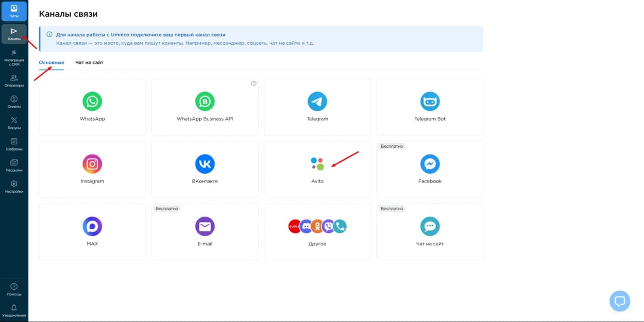Open Рассылки in the sidebar
Screen dimensions: 644x322
pos(14,166)
